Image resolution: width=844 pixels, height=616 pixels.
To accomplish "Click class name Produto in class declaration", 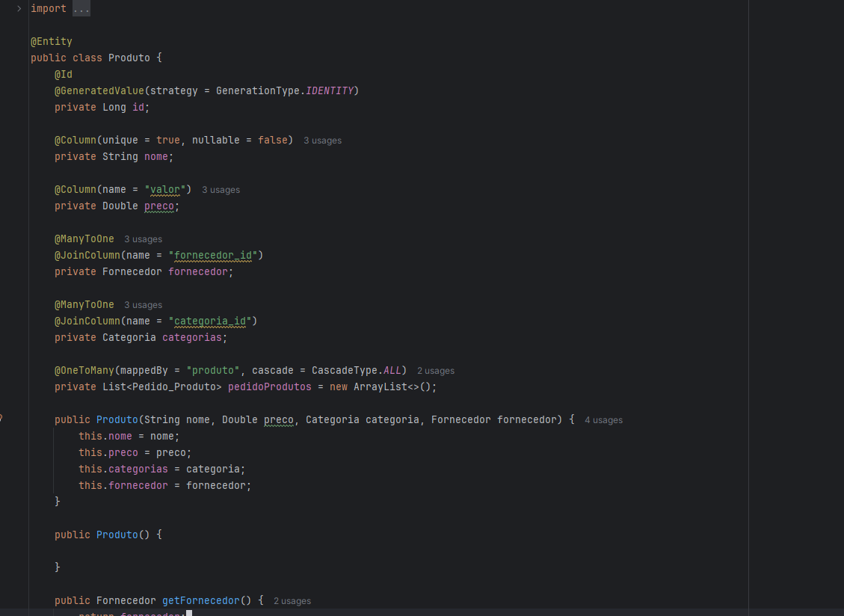I will pos(129,58).
